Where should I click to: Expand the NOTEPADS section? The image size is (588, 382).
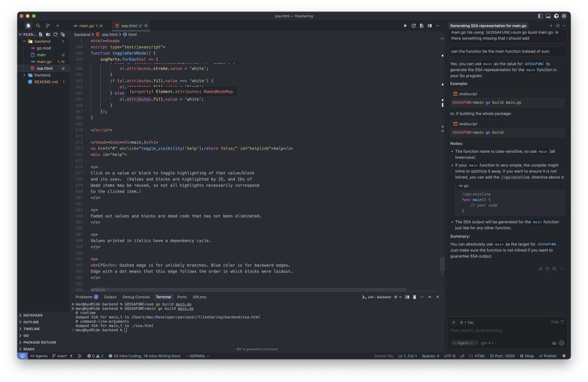[44, 315]
